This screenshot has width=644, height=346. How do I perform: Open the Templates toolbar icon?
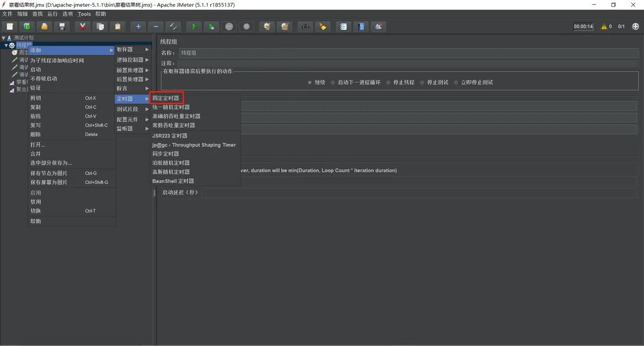tap(27, 27)
